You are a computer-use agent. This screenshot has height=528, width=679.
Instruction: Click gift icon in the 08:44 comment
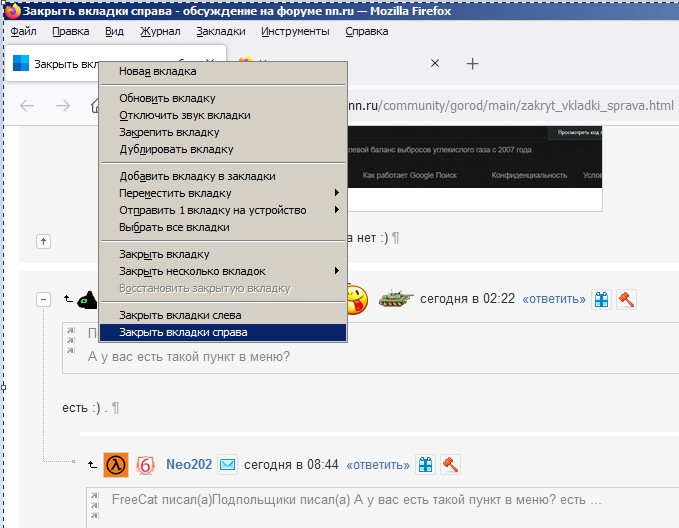tap(426, 465)
